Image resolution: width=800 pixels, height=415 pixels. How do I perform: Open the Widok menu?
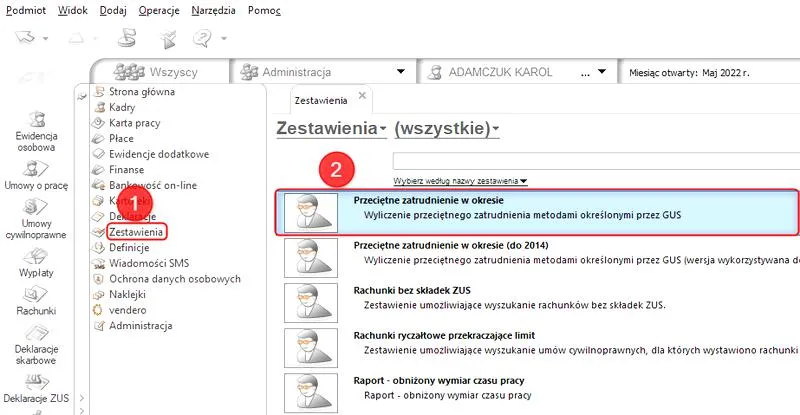[x=72, y=10]
